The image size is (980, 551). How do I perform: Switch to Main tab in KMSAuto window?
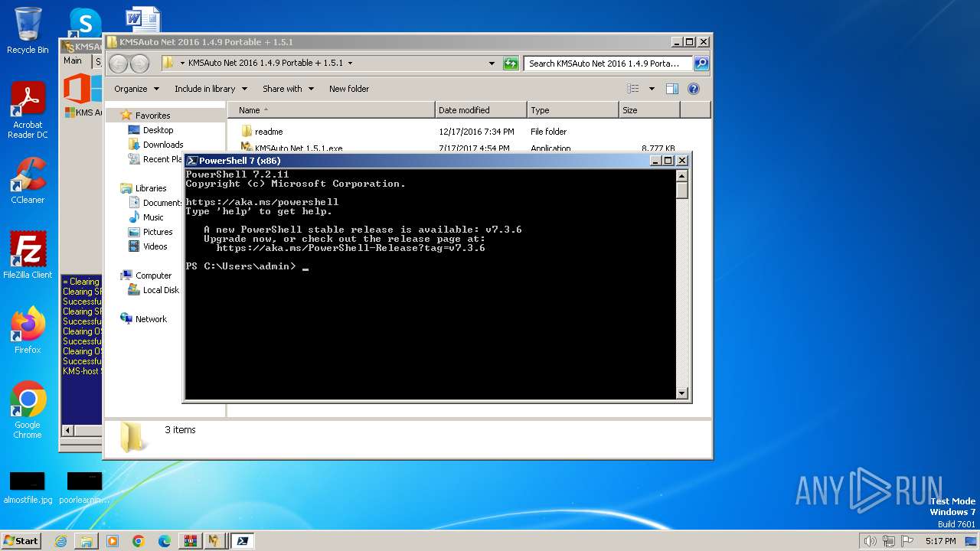[x=73, y=60]
